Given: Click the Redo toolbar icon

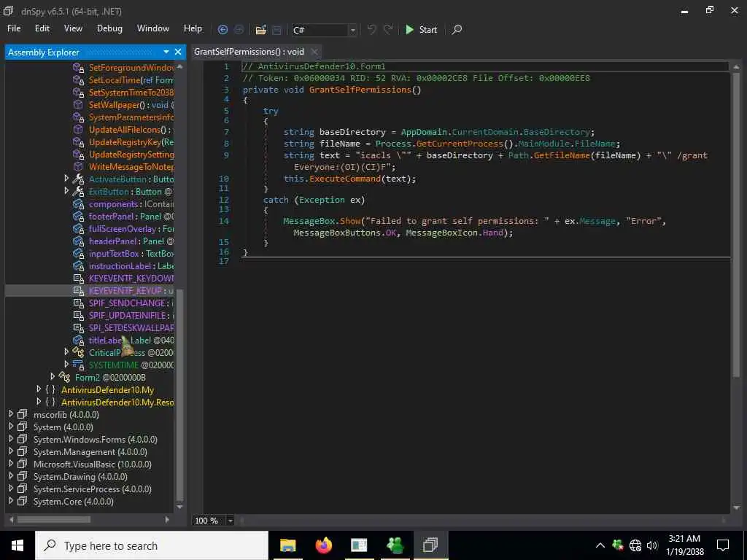Looking at the screenshot, I should [x=388, y=29].
